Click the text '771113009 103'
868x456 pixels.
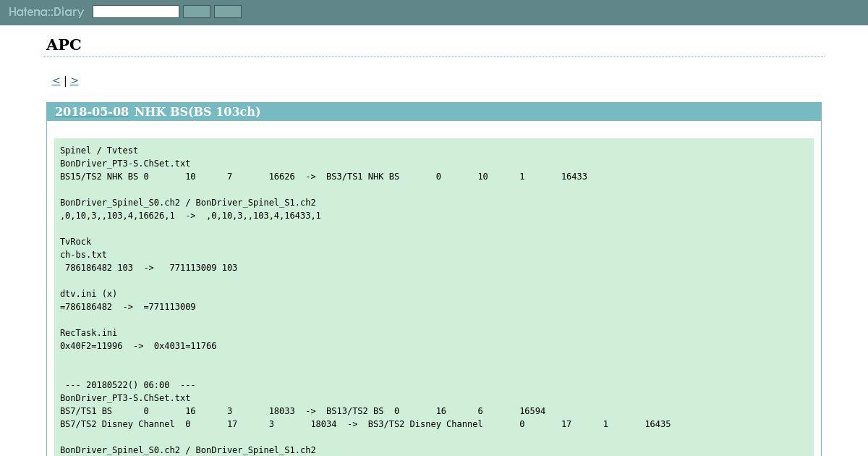tap(203, 268)
